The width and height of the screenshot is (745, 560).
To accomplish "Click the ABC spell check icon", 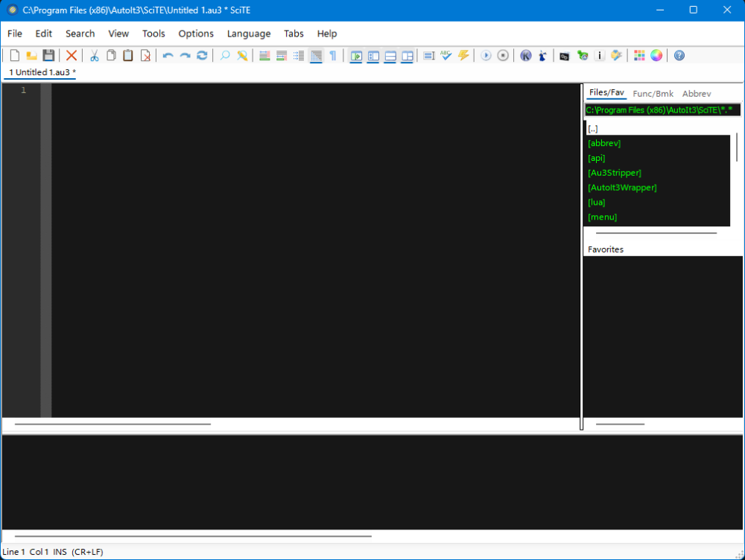I will 446,56.
